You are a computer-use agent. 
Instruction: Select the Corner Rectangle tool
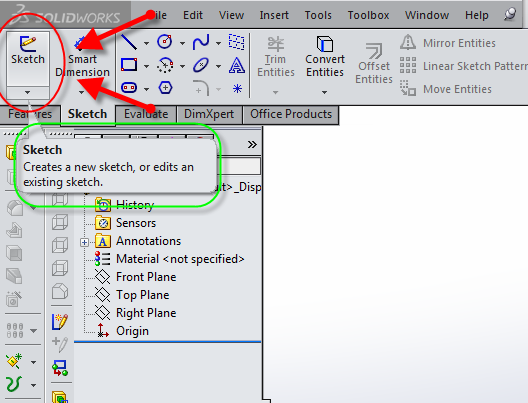click(x=129, y=65)
